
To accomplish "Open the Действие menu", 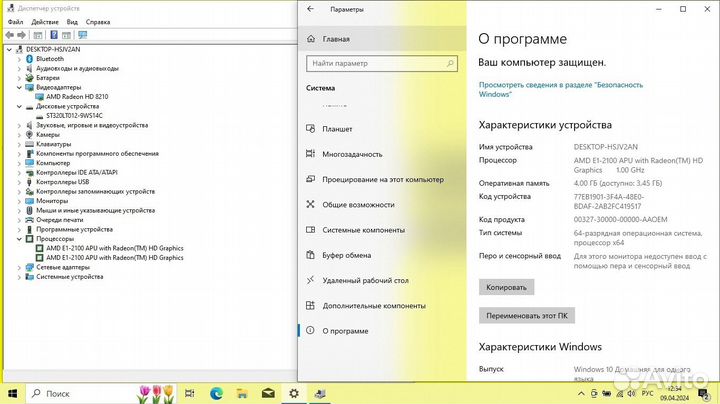I will [x=45, y=22].
